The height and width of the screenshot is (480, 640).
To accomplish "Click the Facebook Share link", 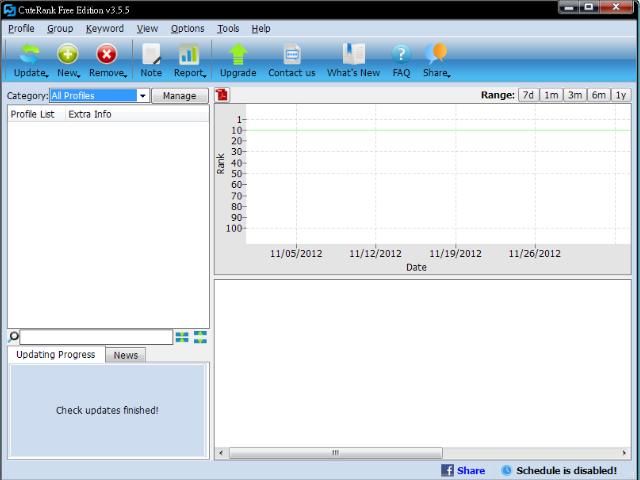I will tap(463, 470).
